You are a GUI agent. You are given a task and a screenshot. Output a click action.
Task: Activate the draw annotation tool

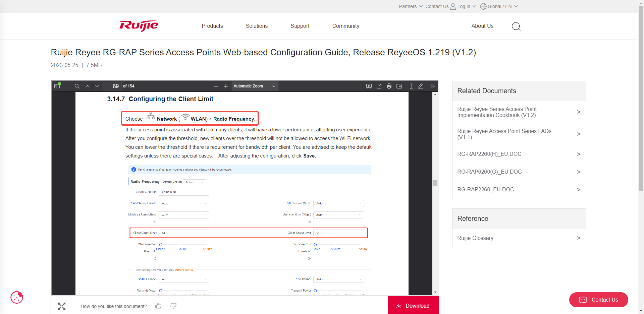tap(421, 86)
